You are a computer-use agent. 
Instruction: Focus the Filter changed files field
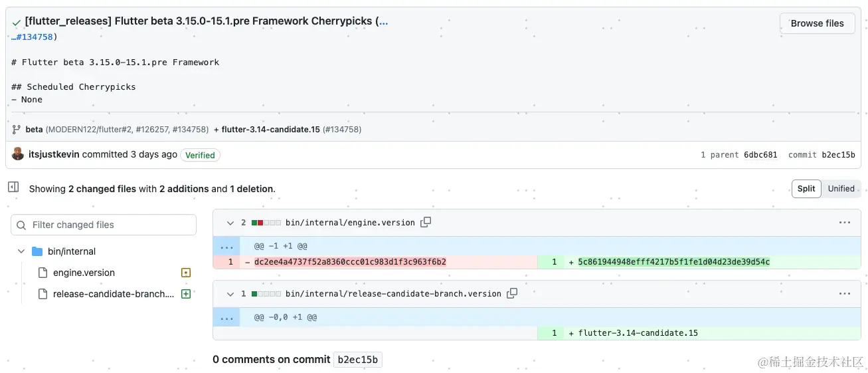(x=104, y=225)
